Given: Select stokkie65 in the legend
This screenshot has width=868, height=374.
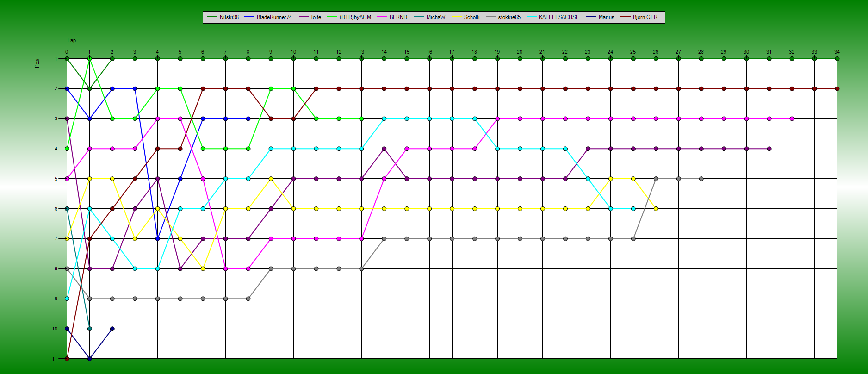Looking at the screenshot, I should pos(509,17).
